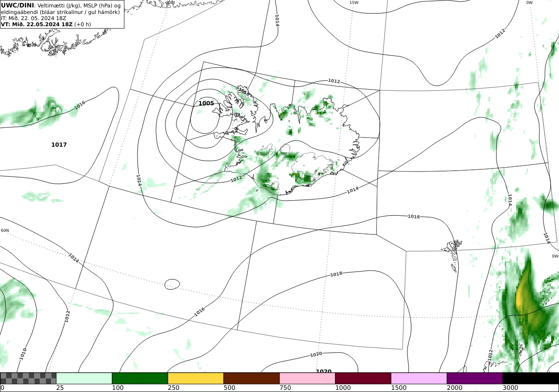Image resolution: width=559 pixels, height=392 pixels.
Task: Click the legend value '3000'
Action: pyautogui.click(x=510, y=388)
